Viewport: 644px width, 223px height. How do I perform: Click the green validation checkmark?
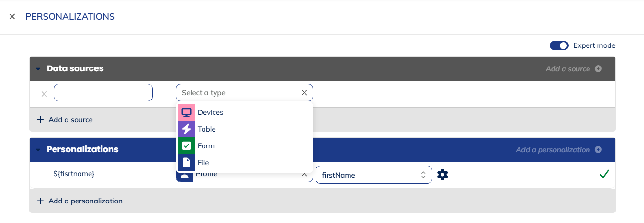[x=604, y=174]
